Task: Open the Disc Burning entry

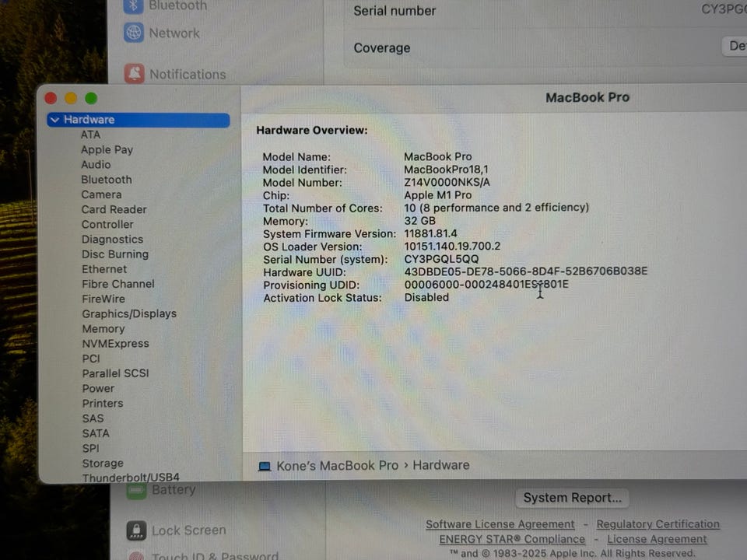Action: coord(115,254)
